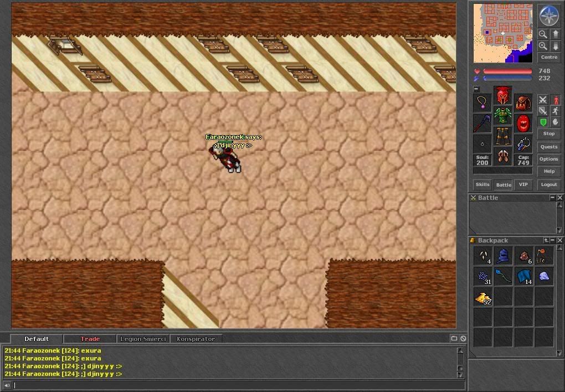Click the blue mana bar
The image size is (565, 392).
coord(507,78)
